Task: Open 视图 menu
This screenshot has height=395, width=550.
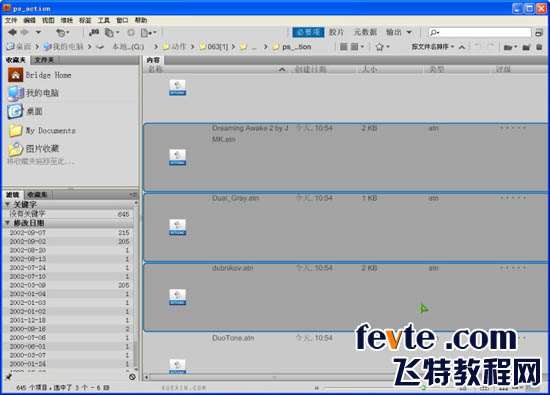Action: click(x=48, y=20)
